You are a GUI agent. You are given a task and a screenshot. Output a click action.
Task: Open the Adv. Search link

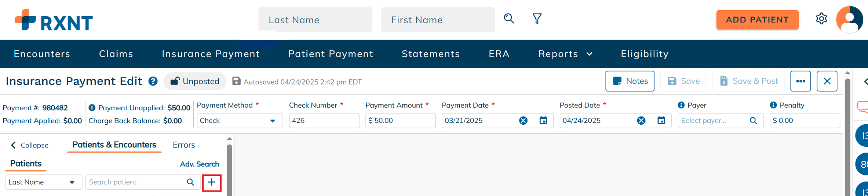pos(199,164)
